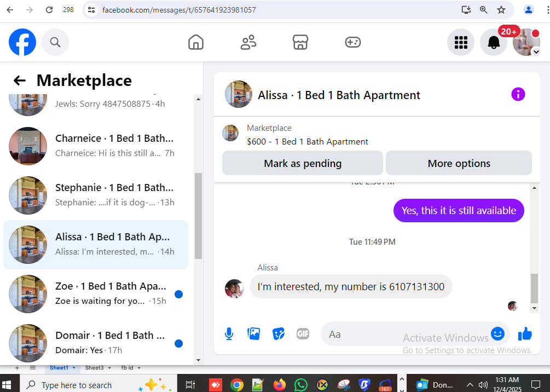Open the Marketplace store icon
Screen dimensions: 550x392
pyautogui.click(x=300, y=42)
